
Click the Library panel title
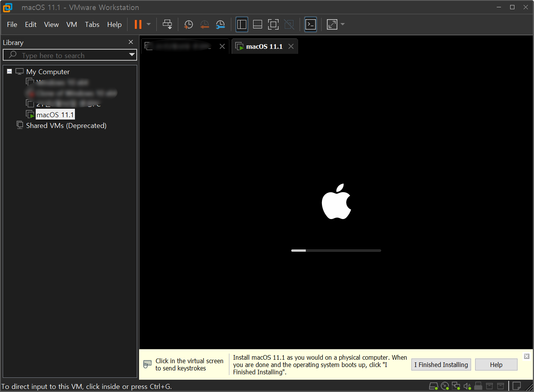(x=13, y=43)
